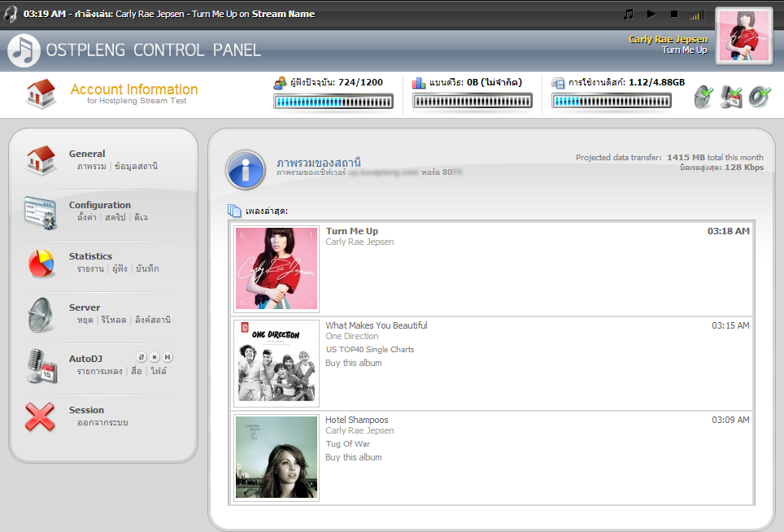Open the Configuration window-and-gear icon

click(x=40, y=212)
